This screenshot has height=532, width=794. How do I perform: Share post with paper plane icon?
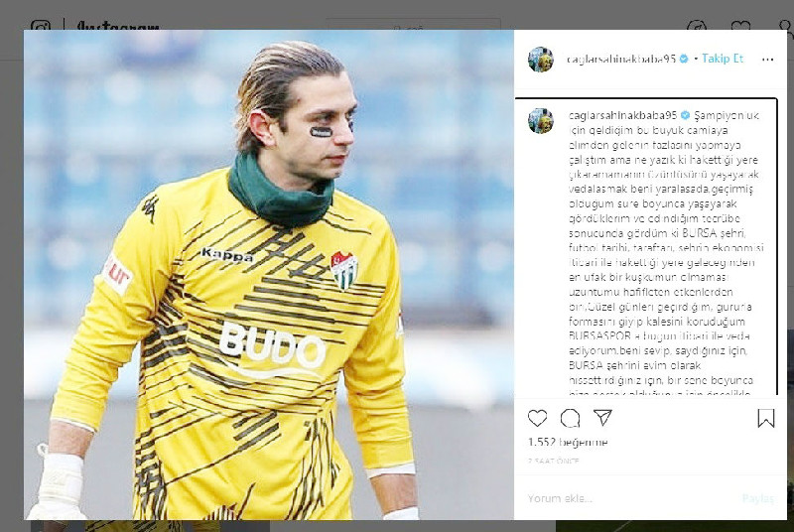(x=602, y=418)
